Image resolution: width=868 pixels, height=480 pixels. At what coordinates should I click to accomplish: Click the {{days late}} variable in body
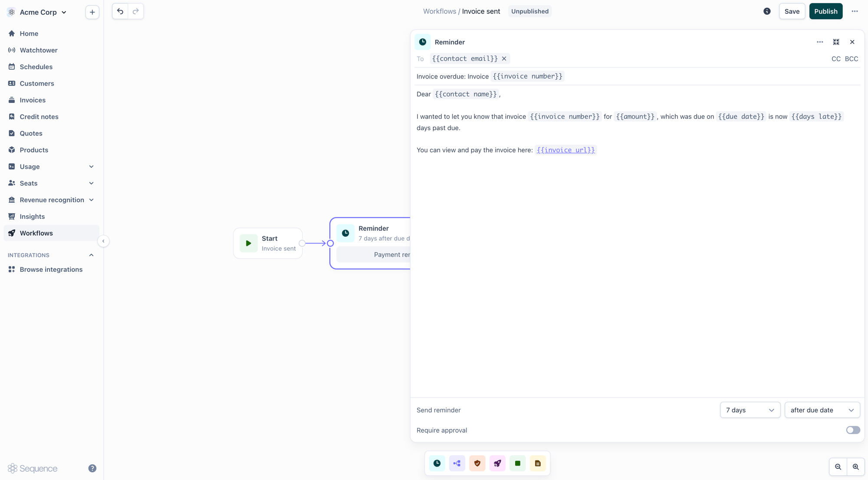pyautogui.click(x=816, y=117)
